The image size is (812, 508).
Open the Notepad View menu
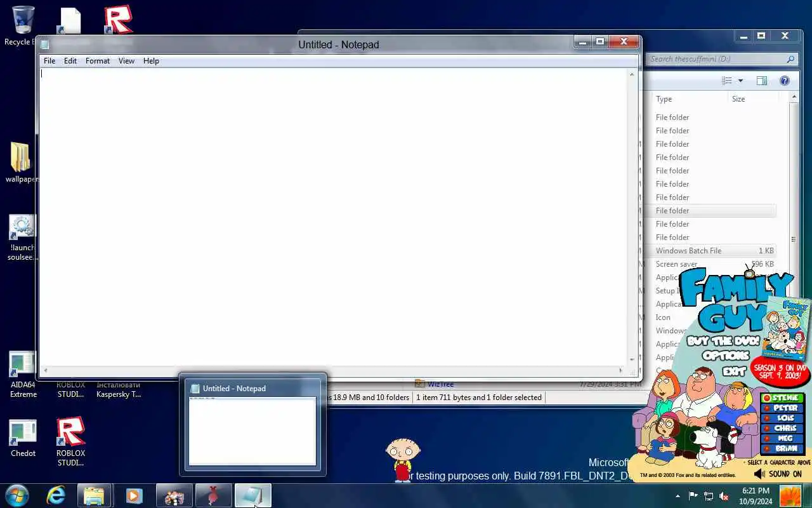coord(126,61)
